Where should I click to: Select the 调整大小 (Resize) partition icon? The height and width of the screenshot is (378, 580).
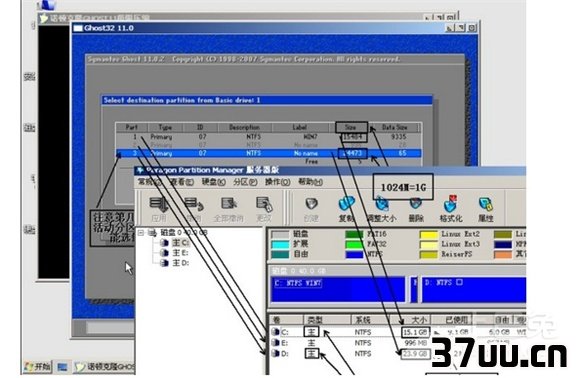click(381, 209)
